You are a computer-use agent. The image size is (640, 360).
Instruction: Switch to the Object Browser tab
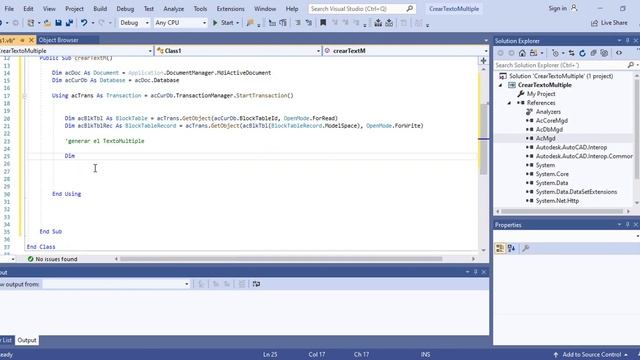click(58, 40)
